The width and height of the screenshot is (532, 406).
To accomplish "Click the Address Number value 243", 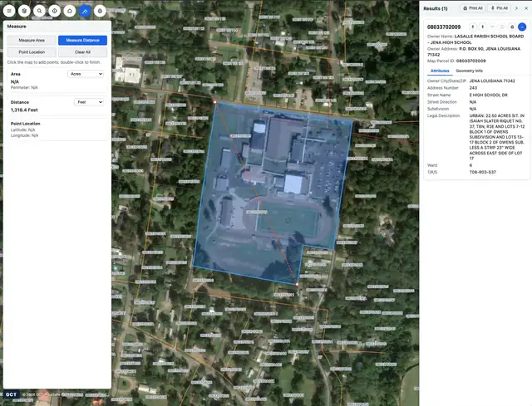I will [473, 88].
